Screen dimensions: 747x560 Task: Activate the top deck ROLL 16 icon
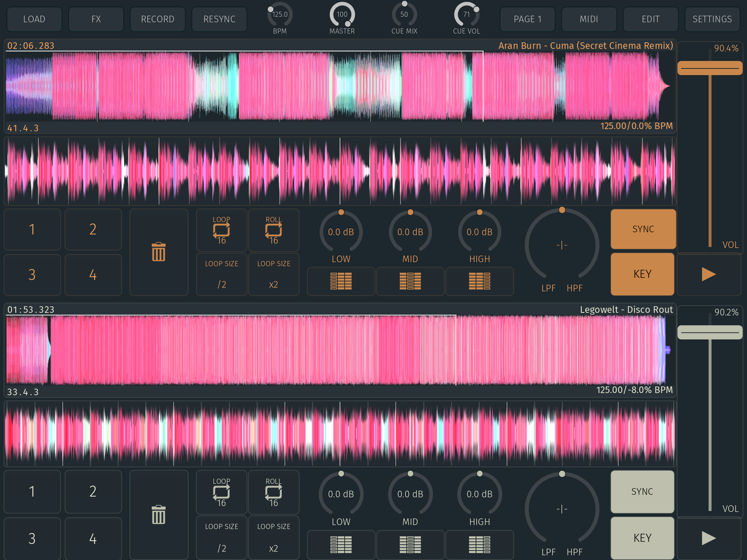(274, 230)
